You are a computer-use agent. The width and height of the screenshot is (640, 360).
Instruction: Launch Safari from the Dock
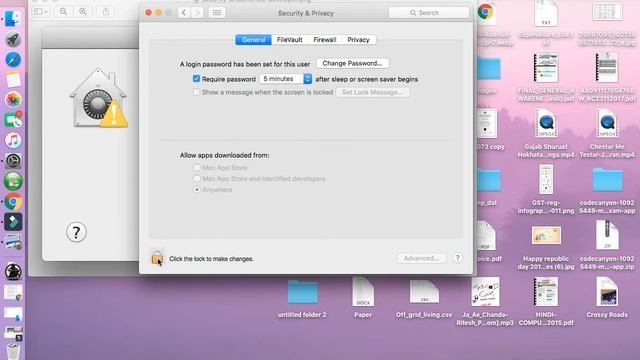[x=13, y=60]
